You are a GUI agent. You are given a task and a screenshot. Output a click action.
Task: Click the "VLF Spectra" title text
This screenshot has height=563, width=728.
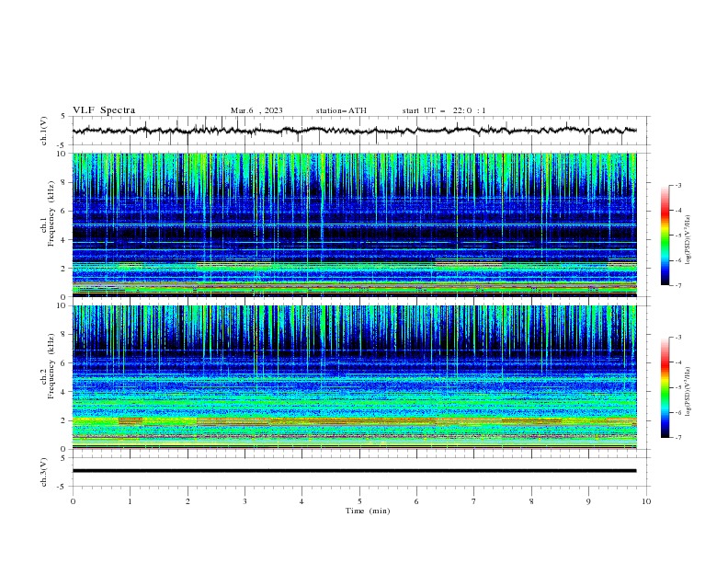tap(104, 110)
